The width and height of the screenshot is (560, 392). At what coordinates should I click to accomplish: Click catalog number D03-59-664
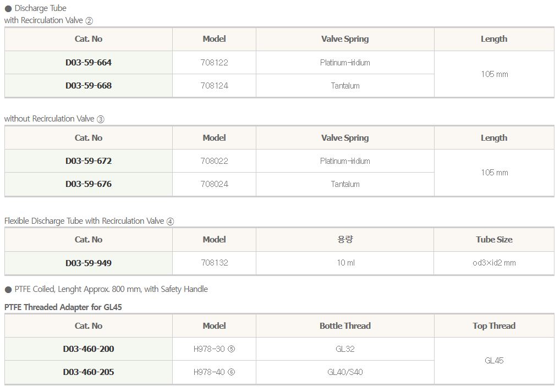click(x=89, y=63)
